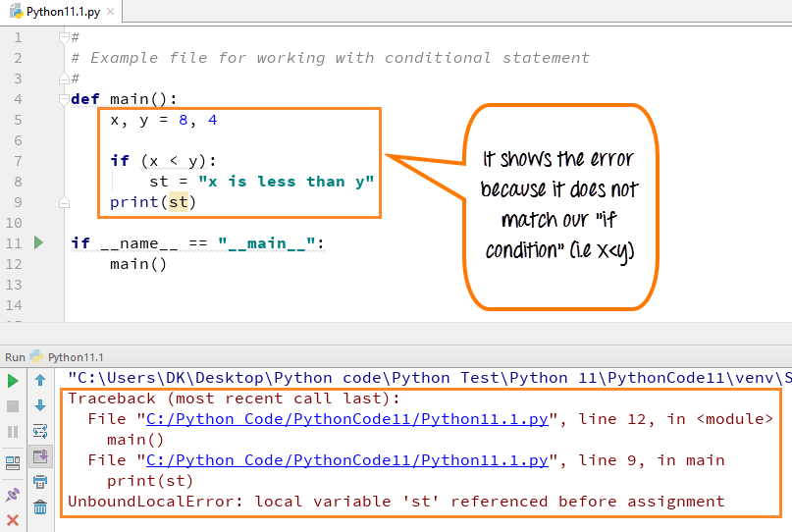This screenshot has width=792, height=532.
Task: Print console output using printer icon
Action: tap(40, 482)
